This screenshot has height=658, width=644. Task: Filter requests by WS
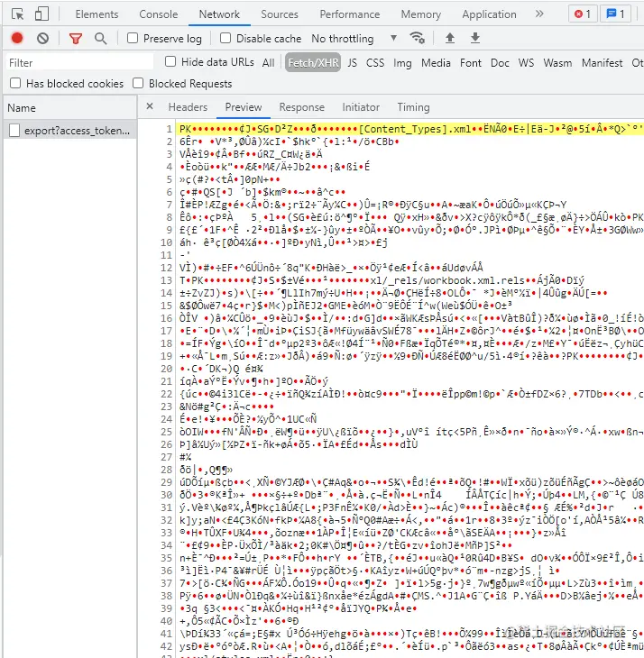click(x=526, y=62)
